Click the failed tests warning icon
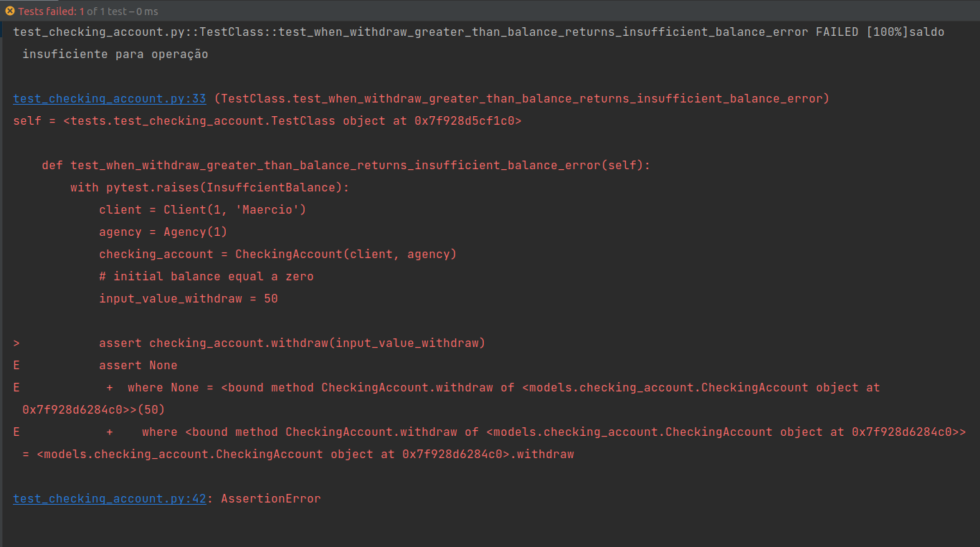Screen dimensions: 980x547 coord(10,11)
